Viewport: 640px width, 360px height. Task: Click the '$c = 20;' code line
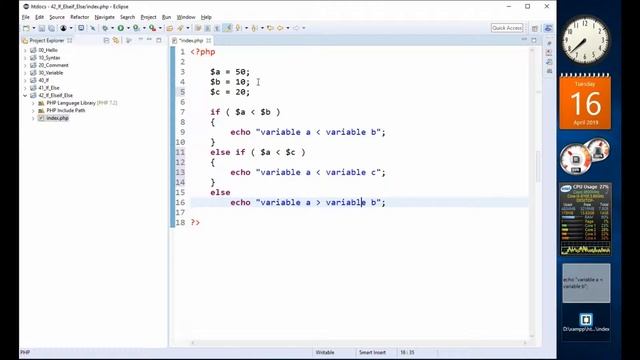point(230,92)
